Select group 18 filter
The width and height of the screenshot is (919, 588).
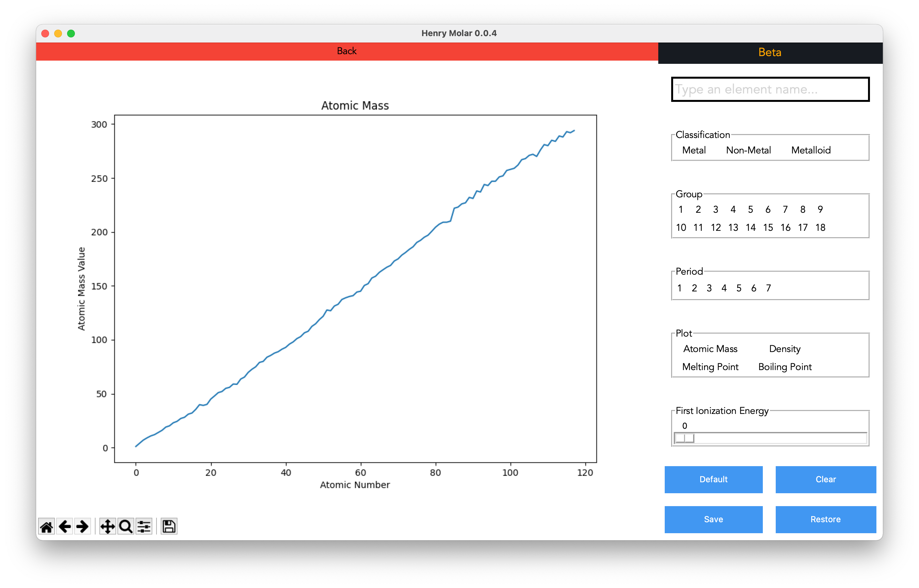pos(820,228)
